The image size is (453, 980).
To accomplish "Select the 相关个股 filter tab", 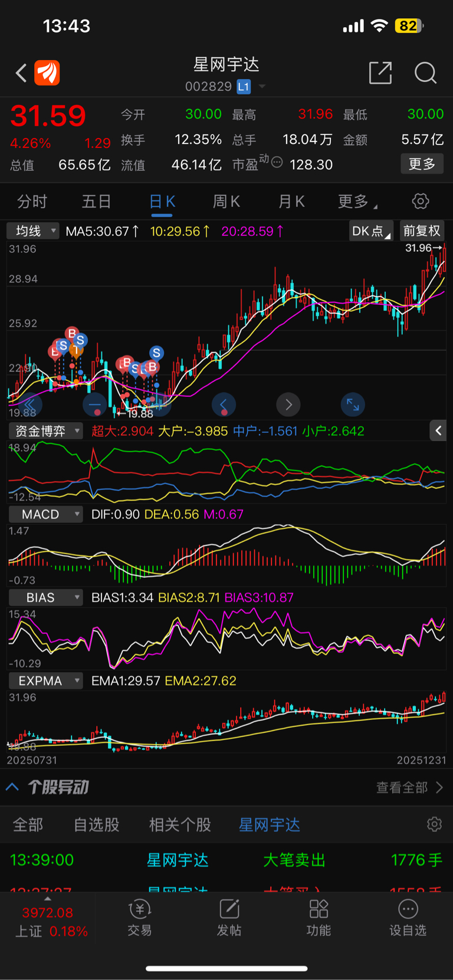I will coord(180,824).
